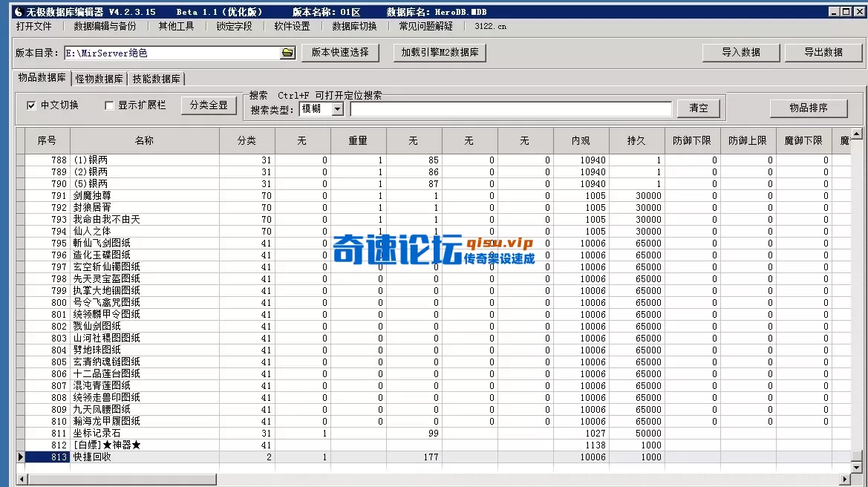This screenshot has height=487, width=868.
Task: Click the 分类全显 button
Action: (x=209, y=105)
